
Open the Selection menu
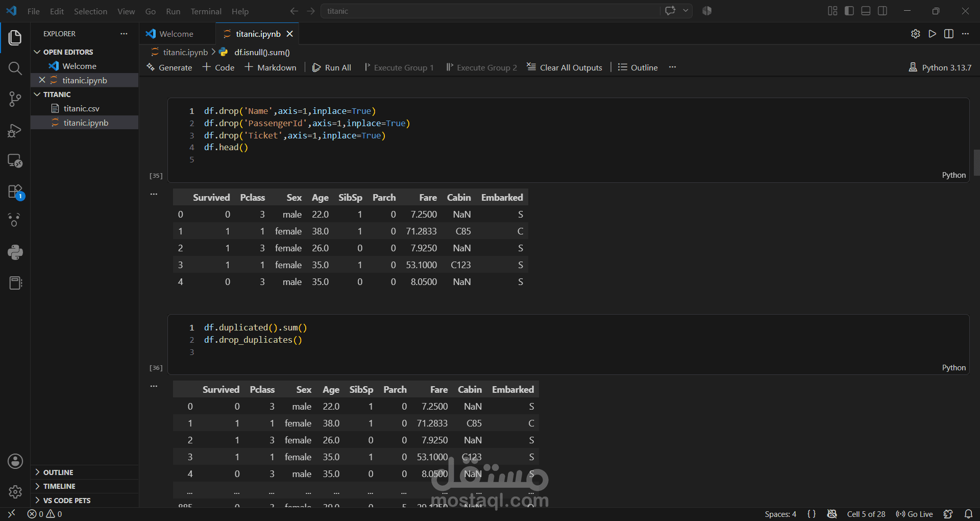[x=90, y=11]
